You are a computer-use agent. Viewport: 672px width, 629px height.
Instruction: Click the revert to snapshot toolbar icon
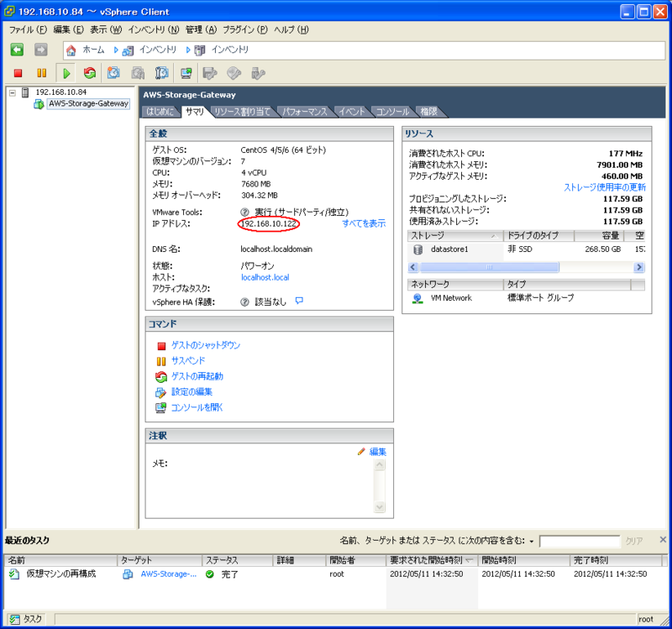tap(138, 73)
